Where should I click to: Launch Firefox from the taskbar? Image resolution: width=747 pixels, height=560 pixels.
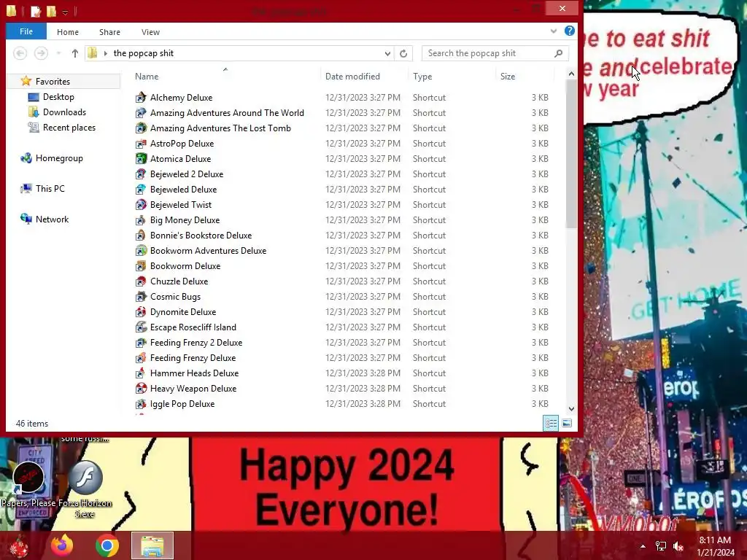point(62,545)
